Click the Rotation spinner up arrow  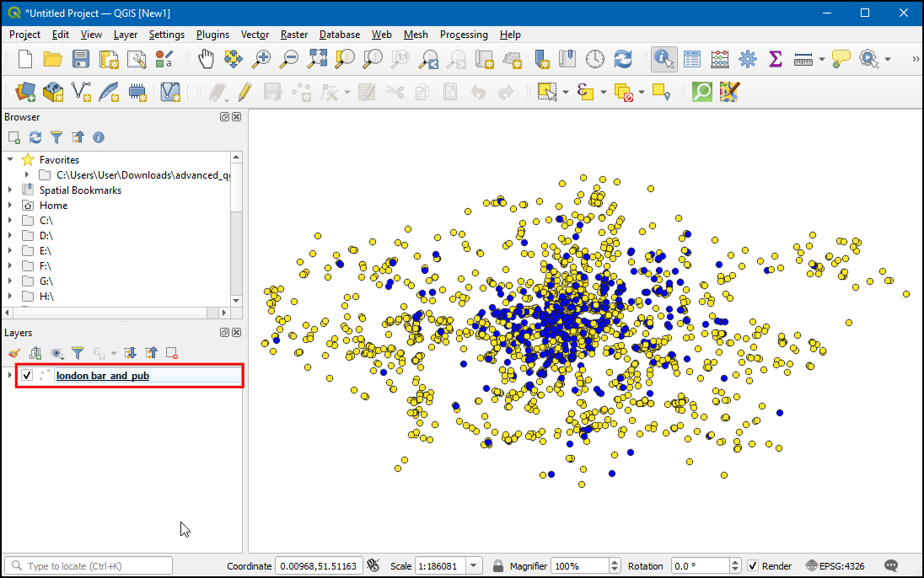coord(735,563)
